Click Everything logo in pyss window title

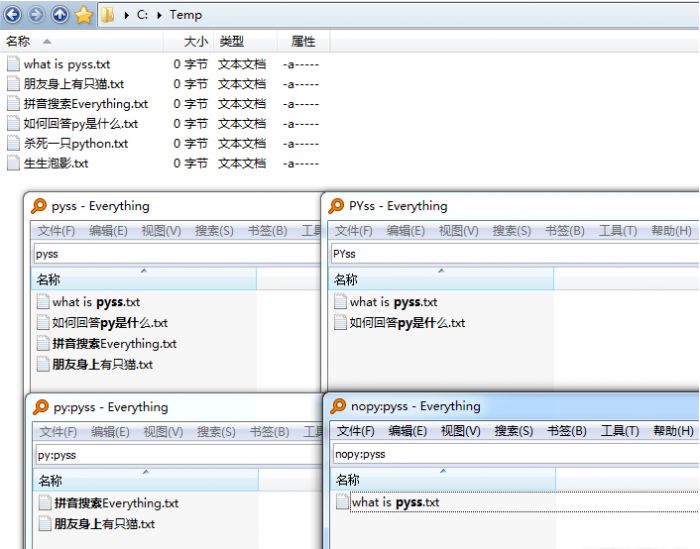[x=39, y=206]
